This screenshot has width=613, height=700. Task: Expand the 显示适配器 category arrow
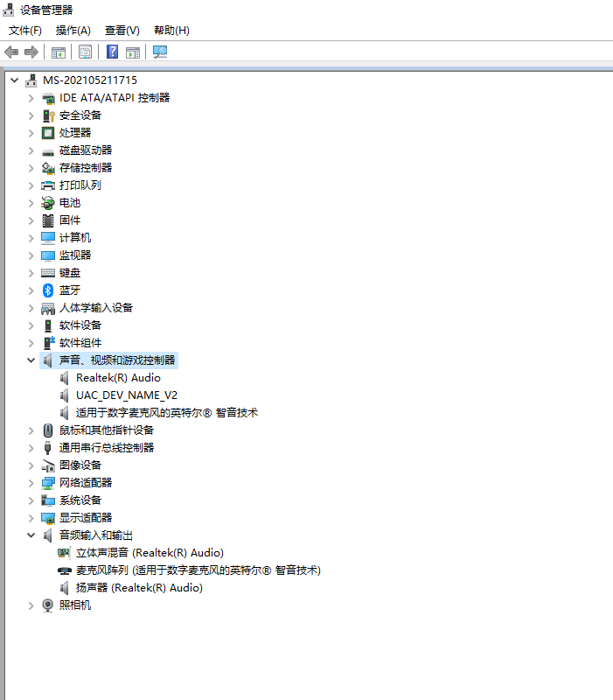pos(31,518)
